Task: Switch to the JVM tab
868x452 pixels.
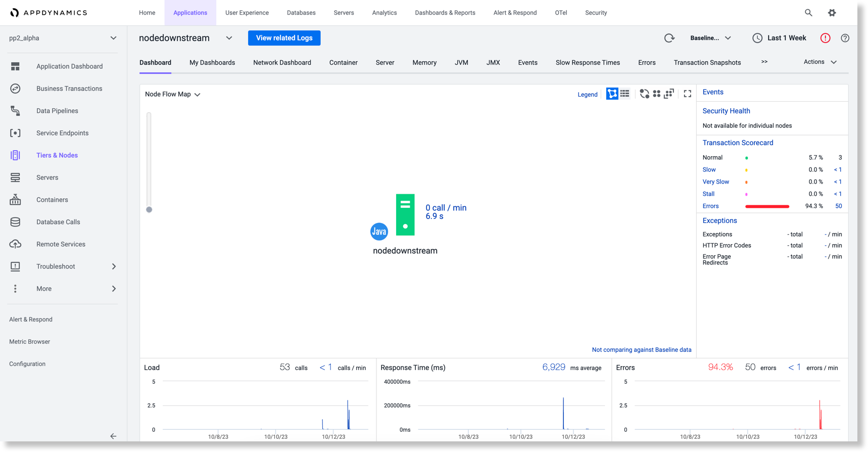Action: pos(461,63)
